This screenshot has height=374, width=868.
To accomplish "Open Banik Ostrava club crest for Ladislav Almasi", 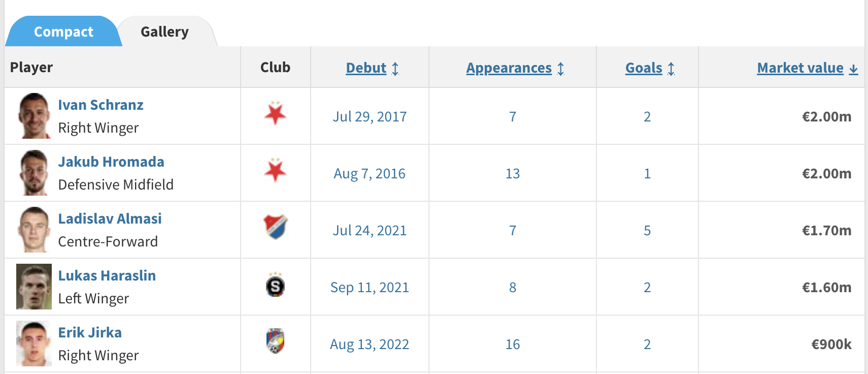I will click(275, 227).
